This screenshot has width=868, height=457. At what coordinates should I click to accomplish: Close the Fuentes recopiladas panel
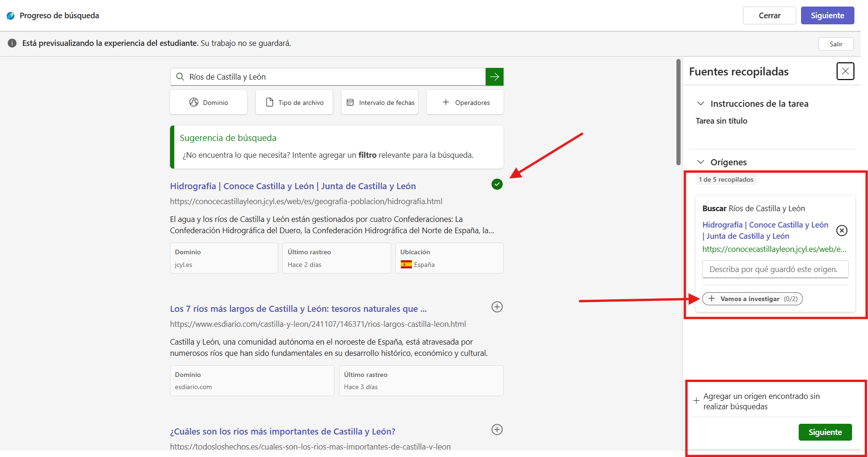846,71
